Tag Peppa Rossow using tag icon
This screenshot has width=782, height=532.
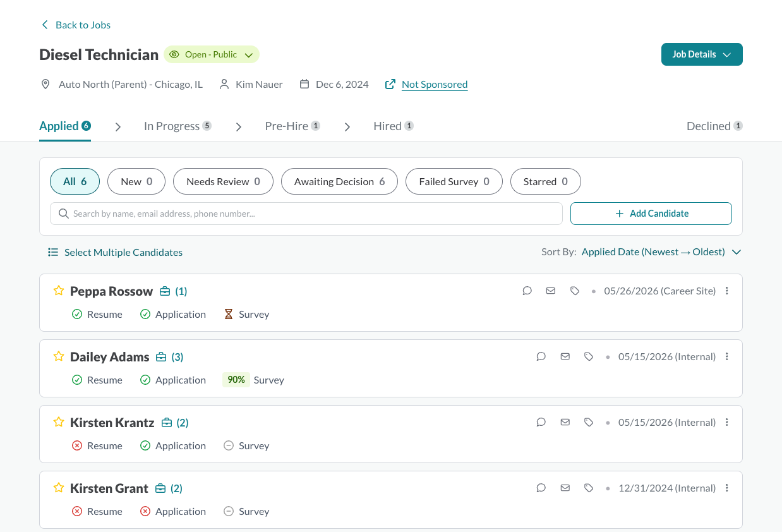(x=575, y=291)
